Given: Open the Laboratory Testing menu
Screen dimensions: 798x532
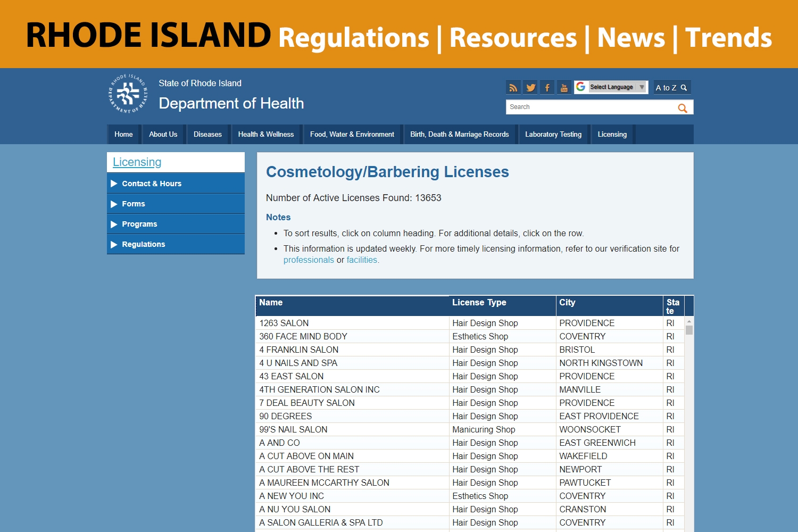Looking at the screenshot, I should [x=553, y=135].
